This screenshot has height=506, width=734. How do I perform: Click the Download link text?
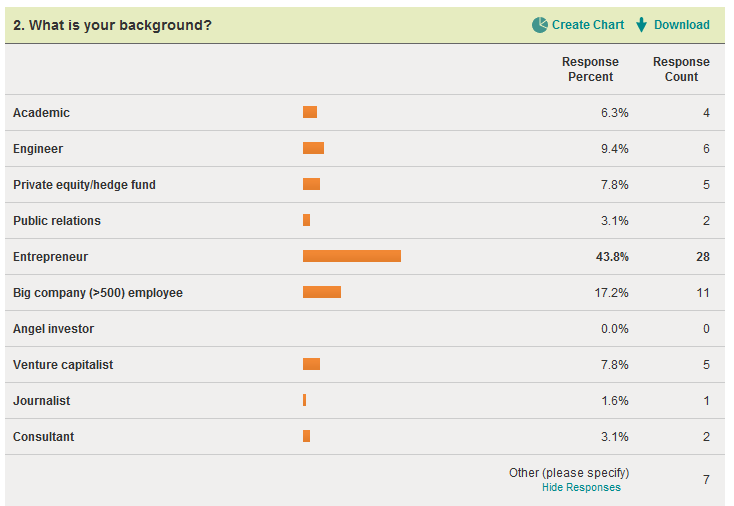coord(681,25)
